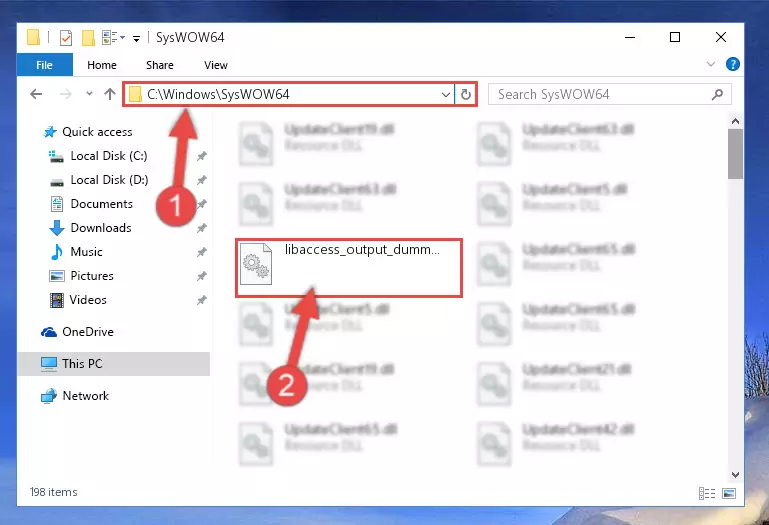Click the pin icon beside Local Disk (C:)
This screenshot has width=769, height=525.
(202, 156)
